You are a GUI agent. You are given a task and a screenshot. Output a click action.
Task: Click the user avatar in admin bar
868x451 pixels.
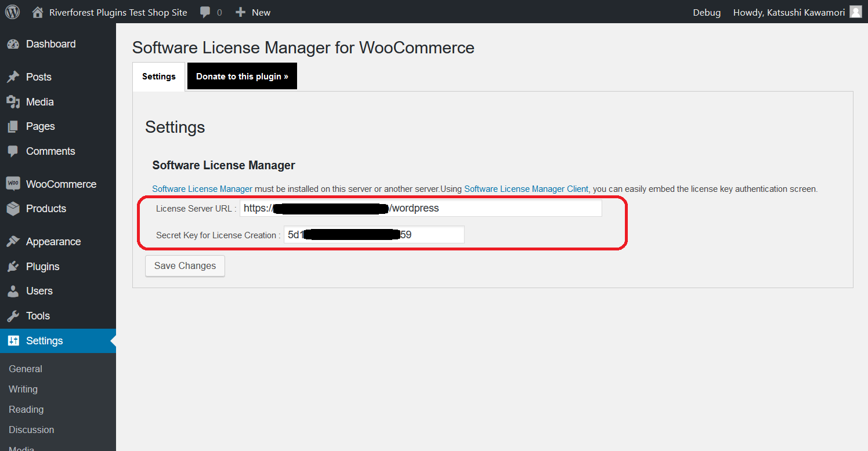[x=855, y=12]
